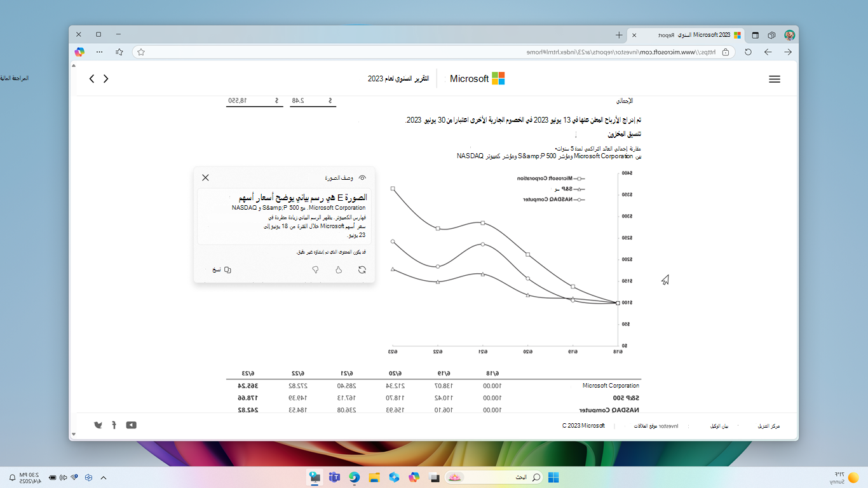
Task: Click the page scrollbar up arrow
Action: [x=73, y=65]
